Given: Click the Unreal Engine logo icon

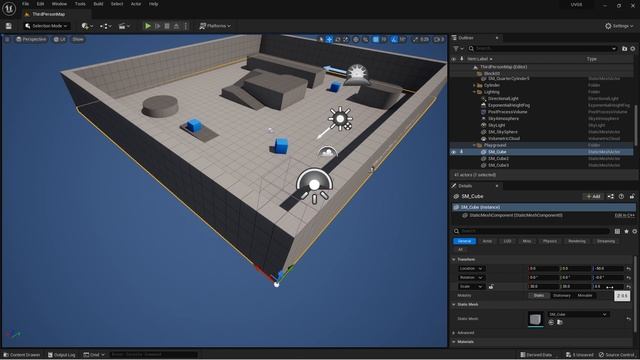Looking at the screenshot, I should tap(9, 8).
